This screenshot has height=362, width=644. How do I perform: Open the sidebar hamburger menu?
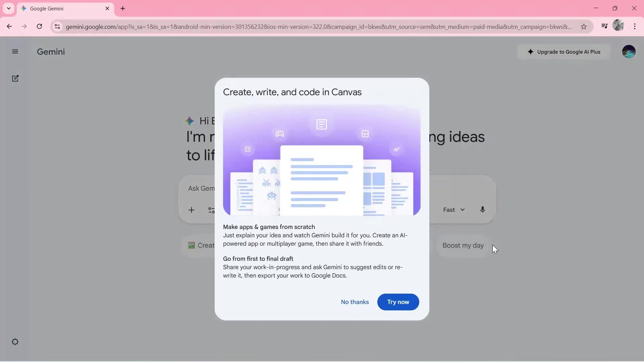point(15,51)
